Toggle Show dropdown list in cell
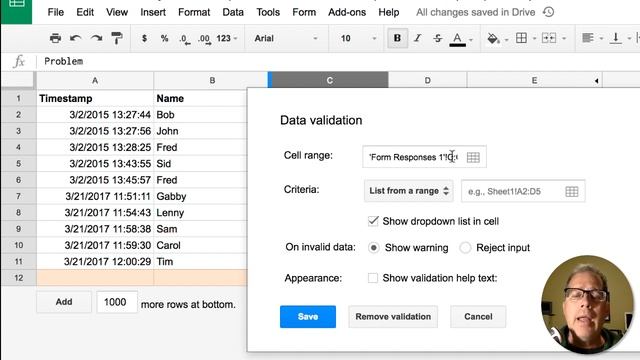 [373, 221]
